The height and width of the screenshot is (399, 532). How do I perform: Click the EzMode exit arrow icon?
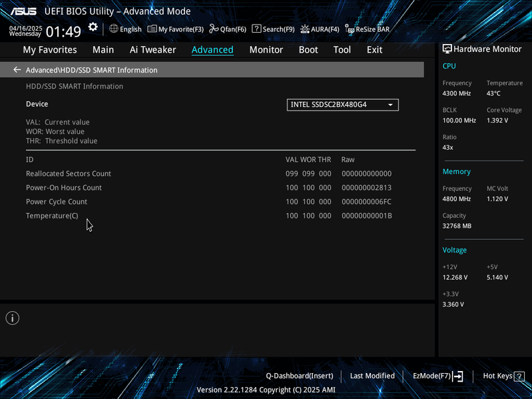[457, 376]
